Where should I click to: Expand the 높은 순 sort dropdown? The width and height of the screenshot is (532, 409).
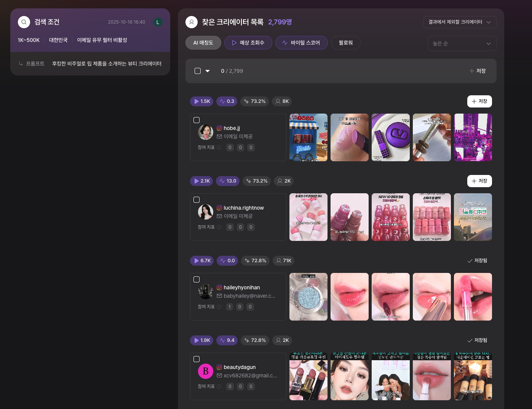click(462, 43)
